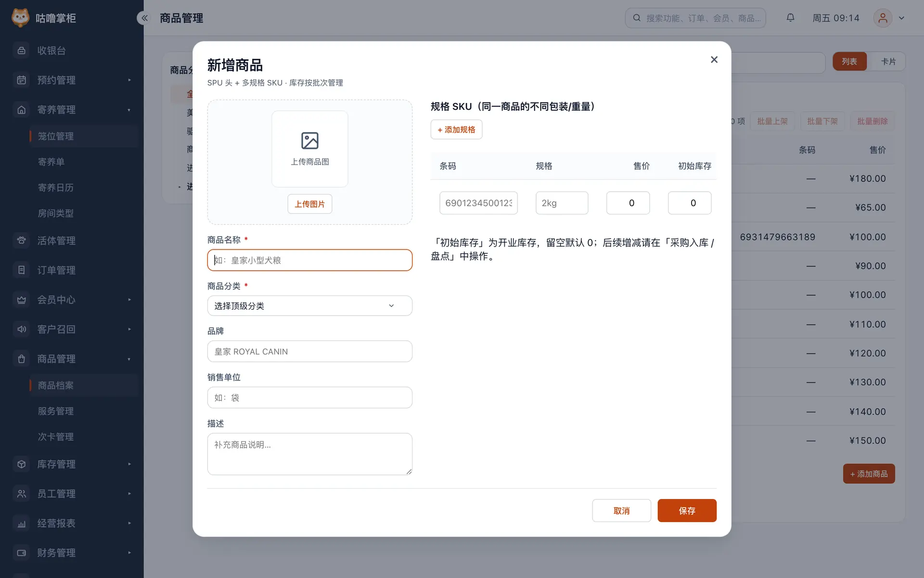
Task: Open the user account dropdown chevron
Action: [902, 18]
